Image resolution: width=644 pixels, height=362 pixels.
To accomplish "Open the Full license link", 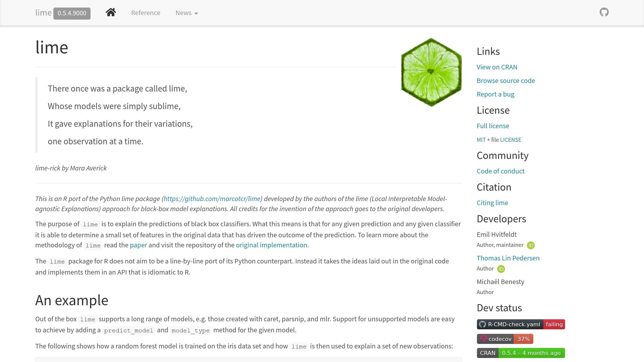I will tap(493, 126).
